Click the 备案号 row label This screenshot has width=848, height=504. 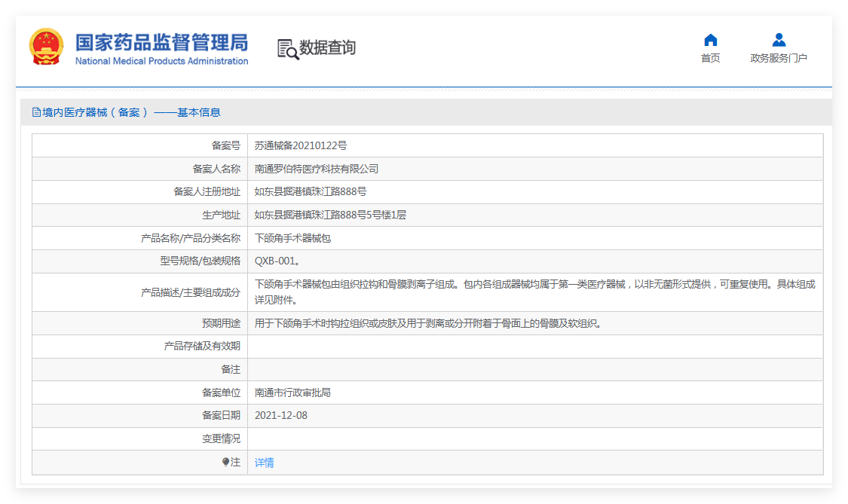point(225,145)
